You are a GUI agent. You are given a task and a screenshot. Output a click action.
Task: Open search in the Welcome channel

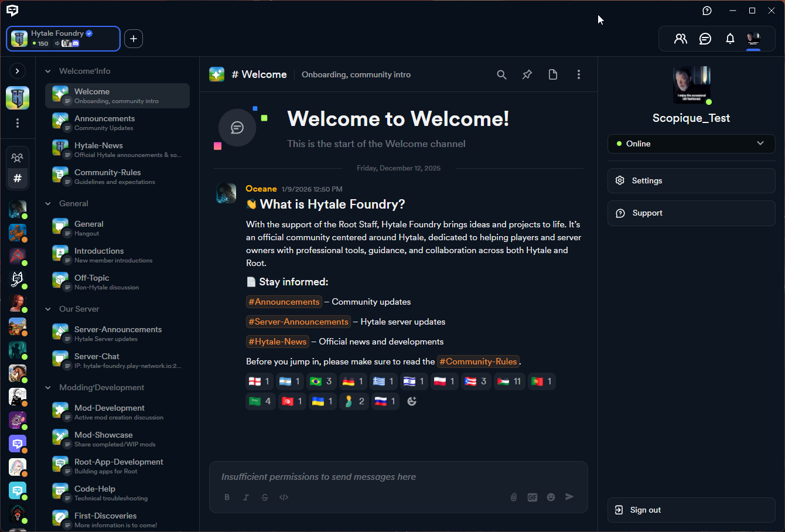click(501, 74)
